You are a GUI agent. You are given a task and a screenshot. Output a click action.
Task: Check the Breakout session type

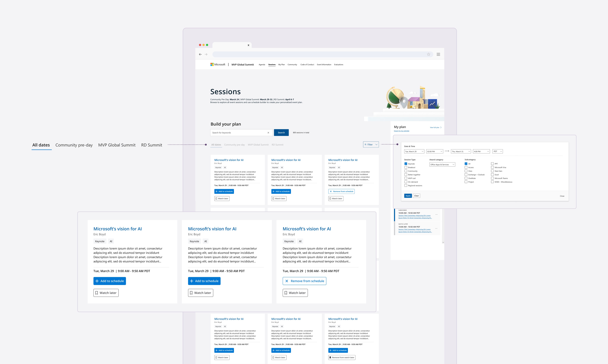(406, 167)
